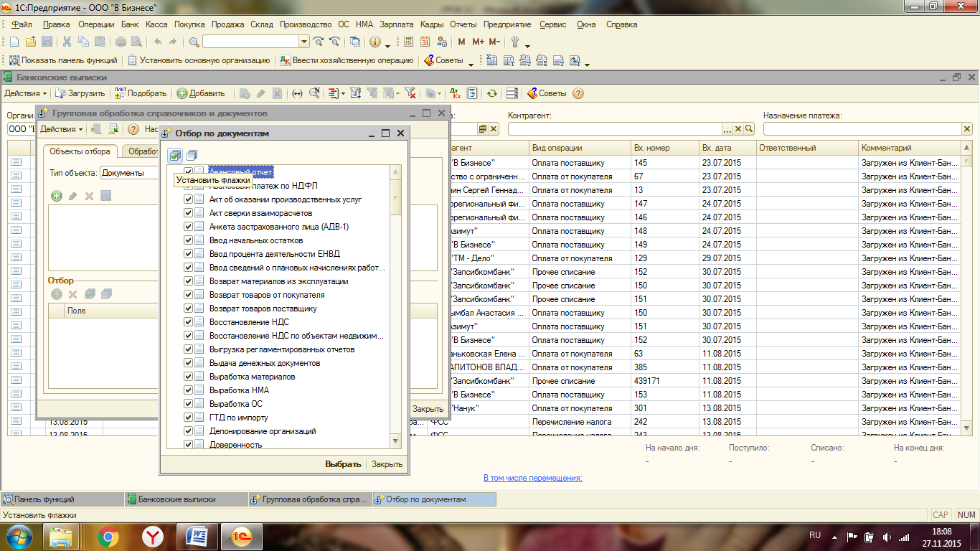Open the Контрагент field selection button

pos(727,129)
